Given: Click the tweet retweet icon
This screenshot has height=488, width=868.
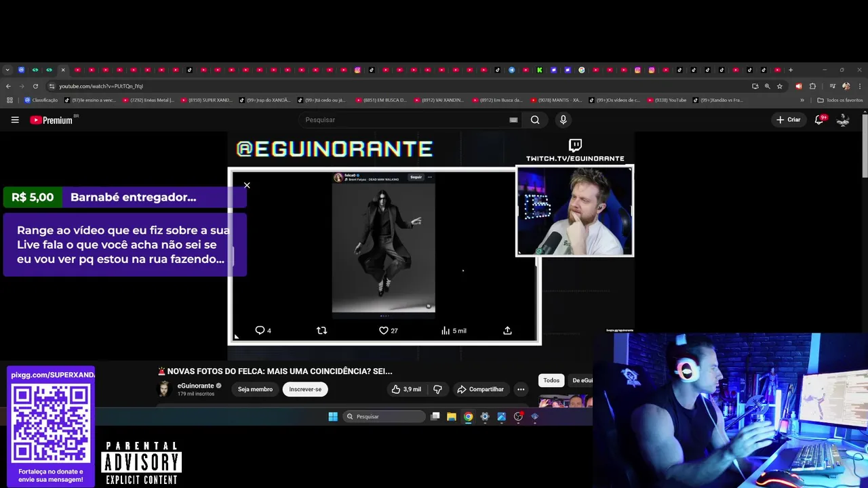Looking at the screenshot, I should (x=322, y=330).
